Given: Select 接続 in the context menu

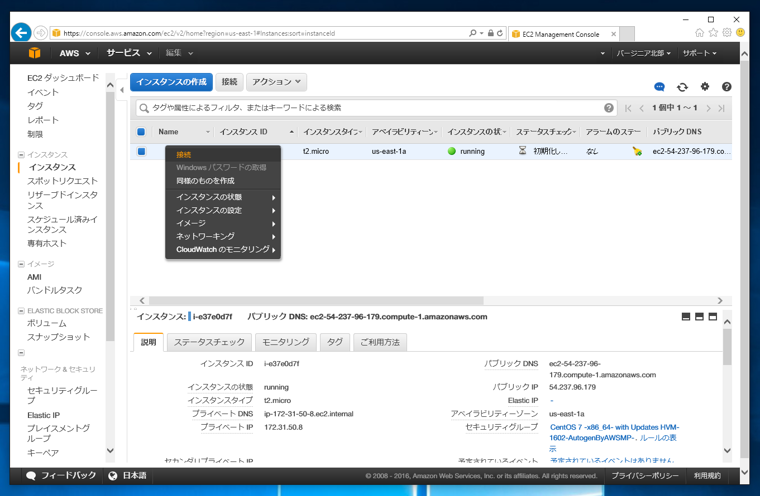Looking at the screenshot, I should [x=223, y=155].
